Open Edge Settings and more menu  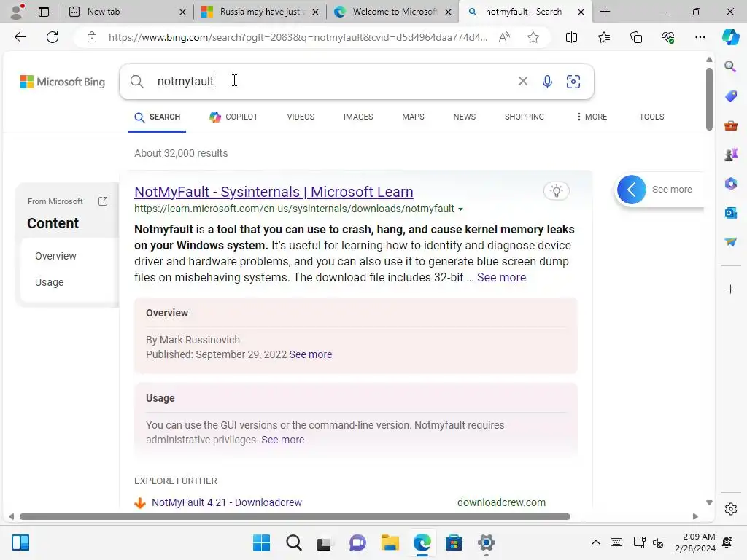(x=700, y=37)
